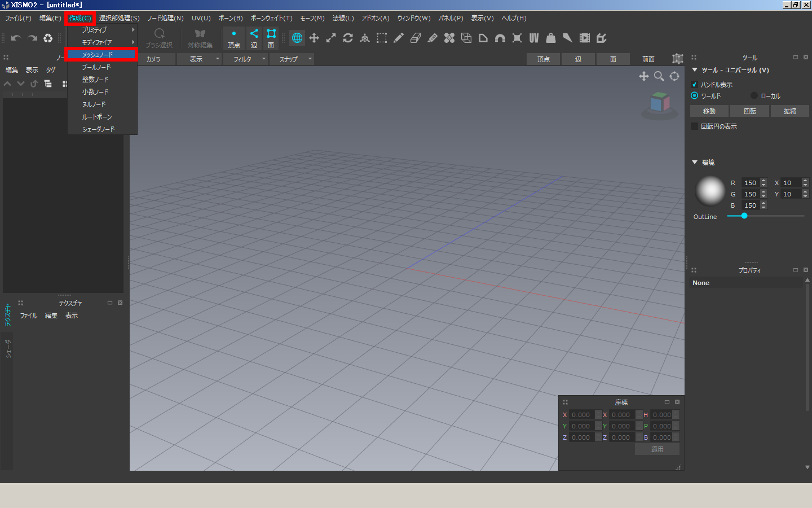Toggle the ハンドル表示 checkbox

coord(695,84)
